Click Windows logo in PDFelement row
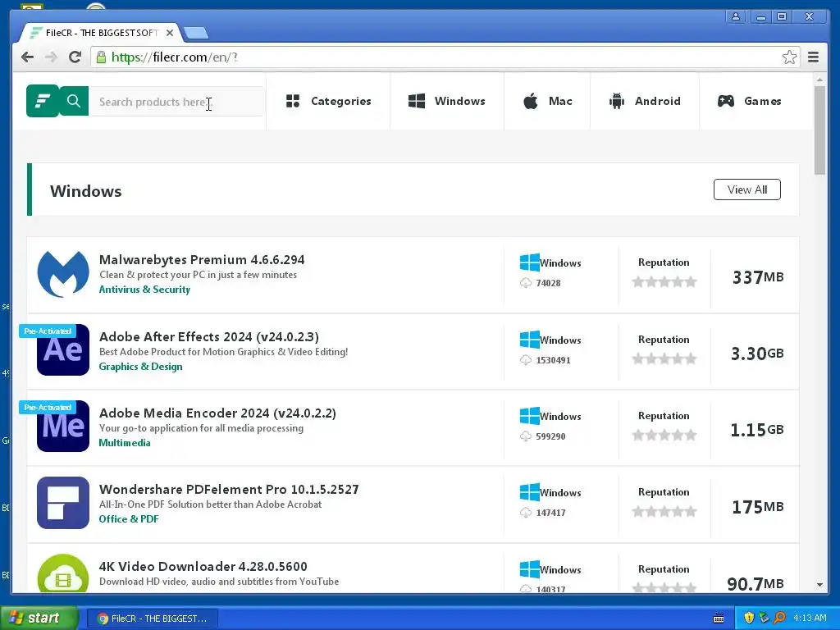840x630 pixels. [x=530, y=492]
